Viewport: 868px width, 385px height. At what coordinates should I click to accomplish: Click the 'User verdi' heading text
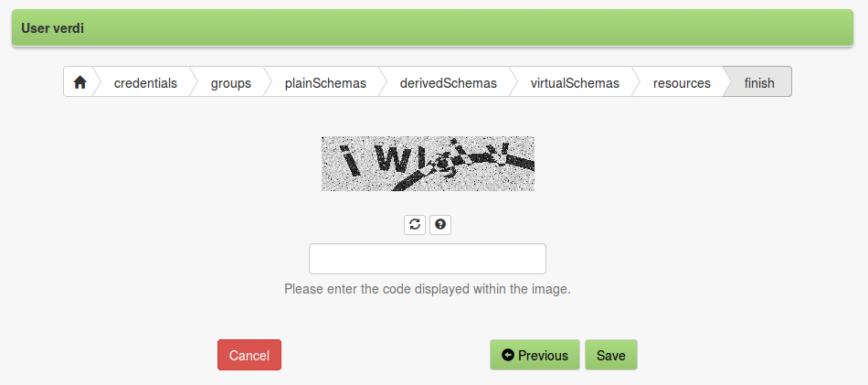pos(53,27)
